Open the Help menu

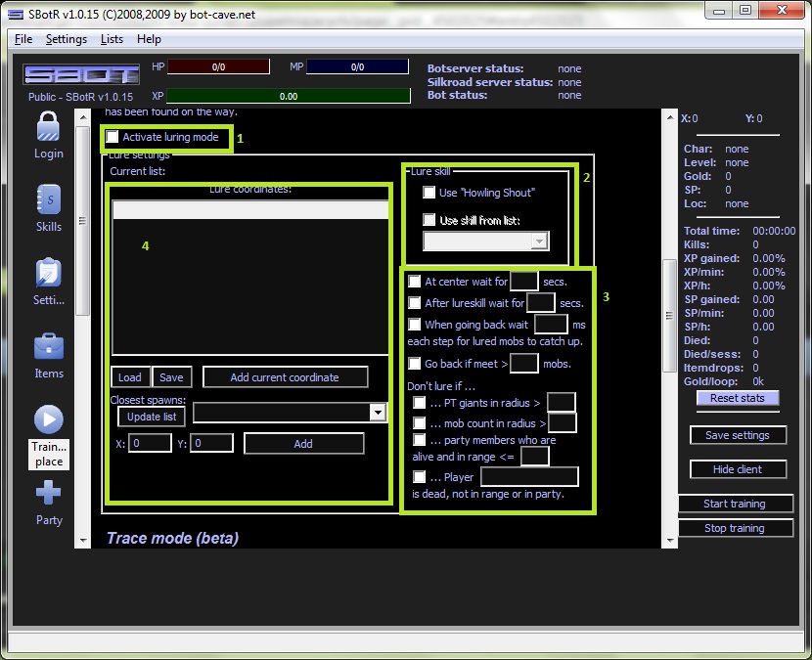[149, 39]
